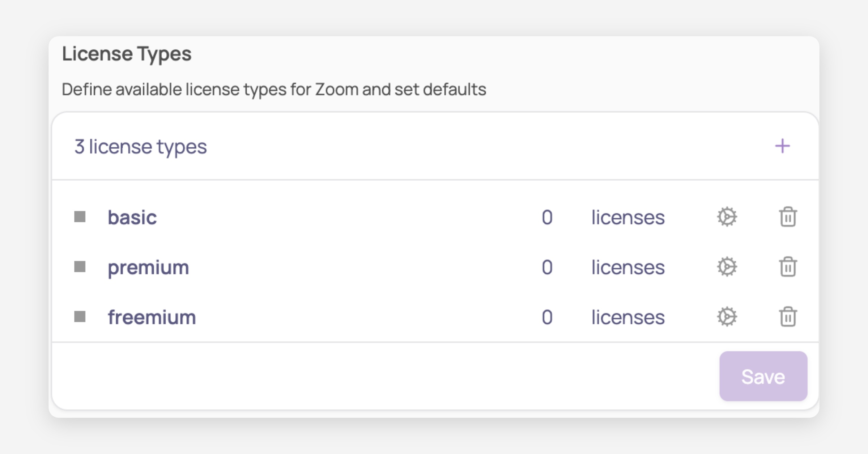Delete the freemium license type
This screenshot has height=454, width=868.
[788, 317]
